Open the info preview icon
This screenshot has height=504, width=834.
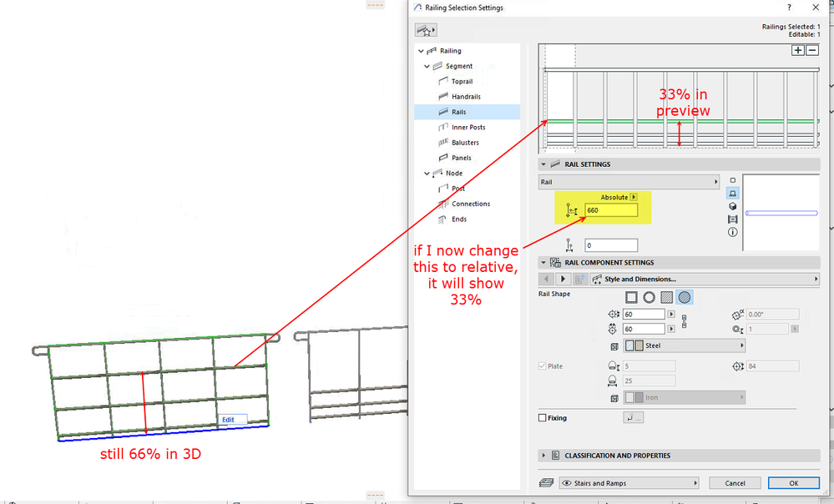click(732, 232)
